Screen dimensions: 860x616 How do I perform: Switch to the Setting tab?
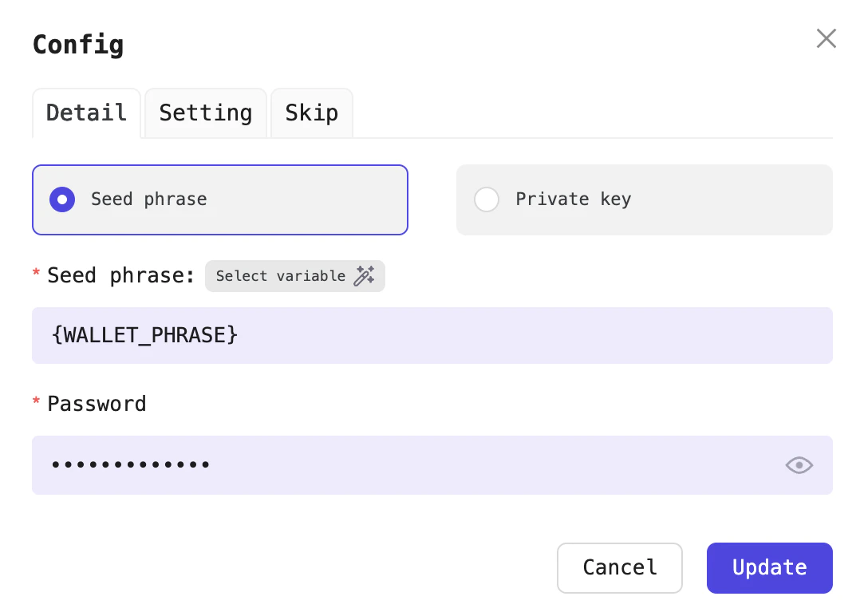pyautogui.click(x=205, y=113)
